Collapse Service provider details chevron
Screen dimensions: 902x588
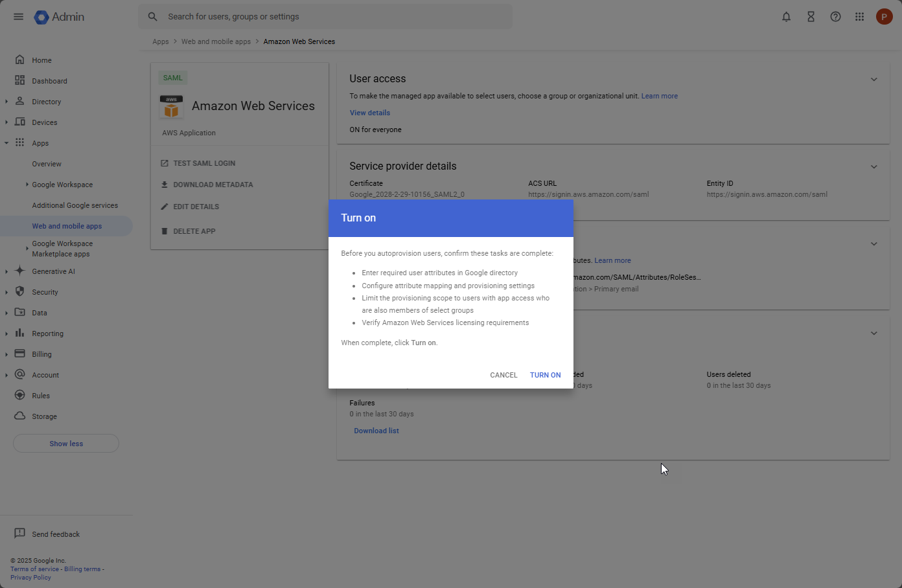tap(873, 166)
